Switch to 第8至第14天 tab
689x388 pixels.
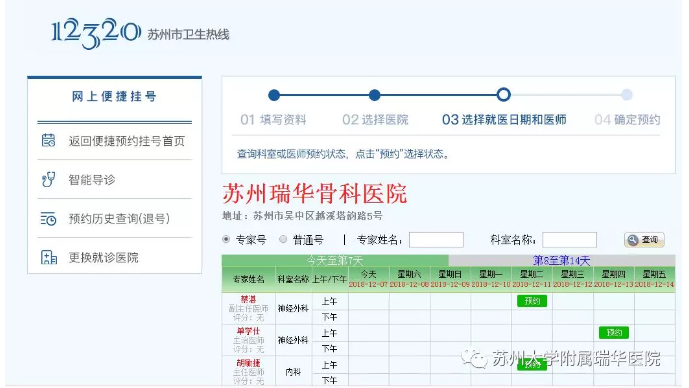[562, 261]
